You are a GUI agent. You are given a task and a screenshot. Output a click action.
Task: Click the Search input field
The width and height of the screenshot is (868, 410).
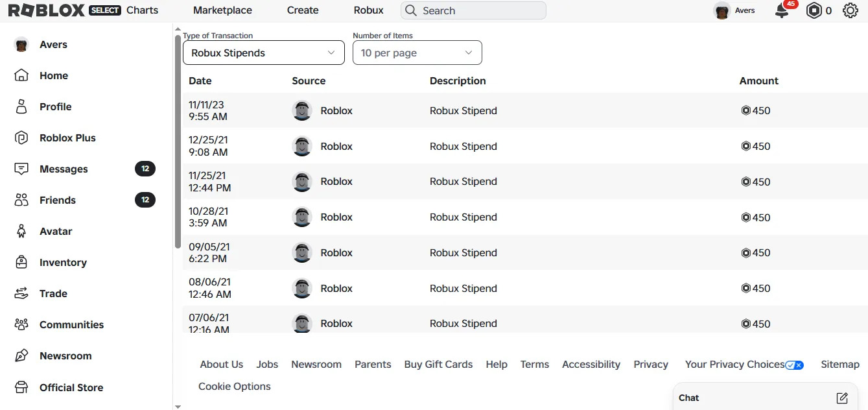coord(474,10)
